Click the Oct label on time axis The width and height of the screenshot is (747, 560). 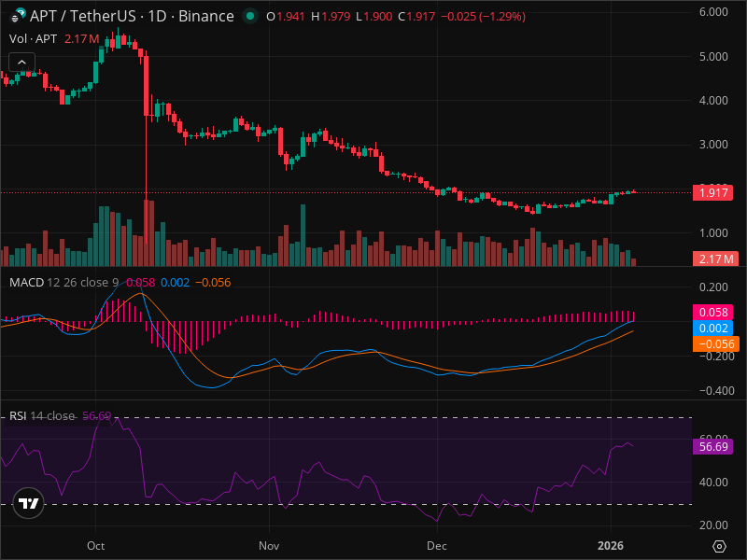pos(96,546)
